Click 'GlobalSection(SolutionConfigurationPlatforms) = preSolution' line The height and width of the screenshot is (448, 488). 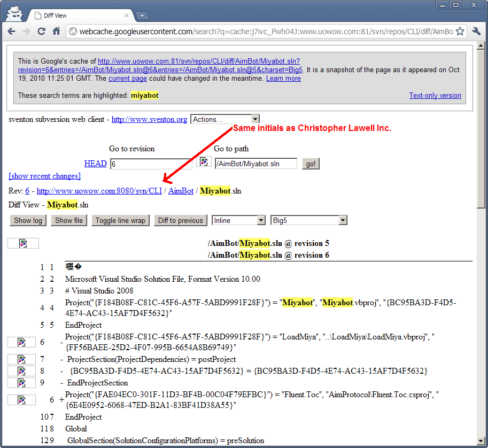166,441
